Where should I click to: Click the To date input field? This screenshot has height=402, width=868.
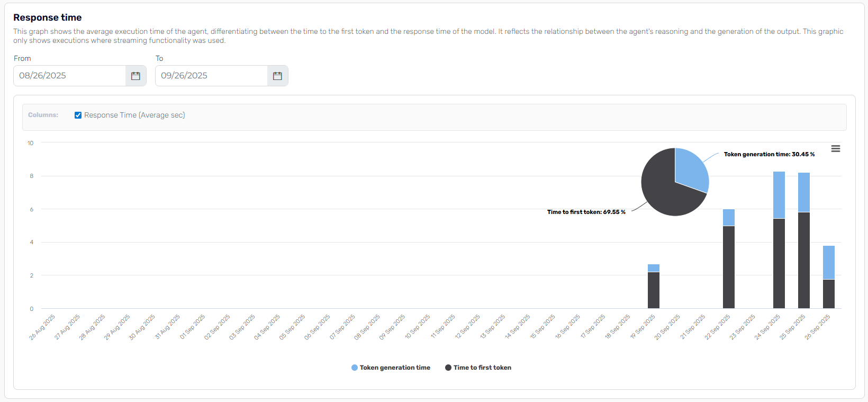(211, 76)
